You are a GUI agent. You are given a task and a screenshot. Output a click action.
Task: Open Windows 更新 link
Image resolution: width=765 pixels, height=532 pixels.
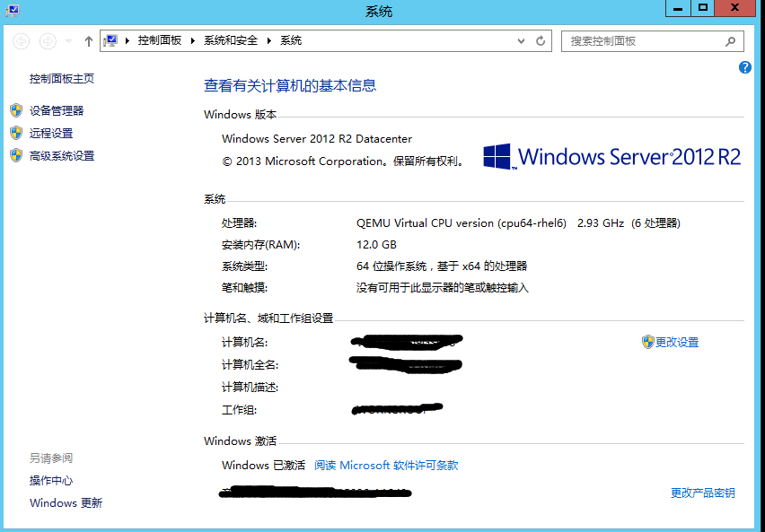pos(66,502)
